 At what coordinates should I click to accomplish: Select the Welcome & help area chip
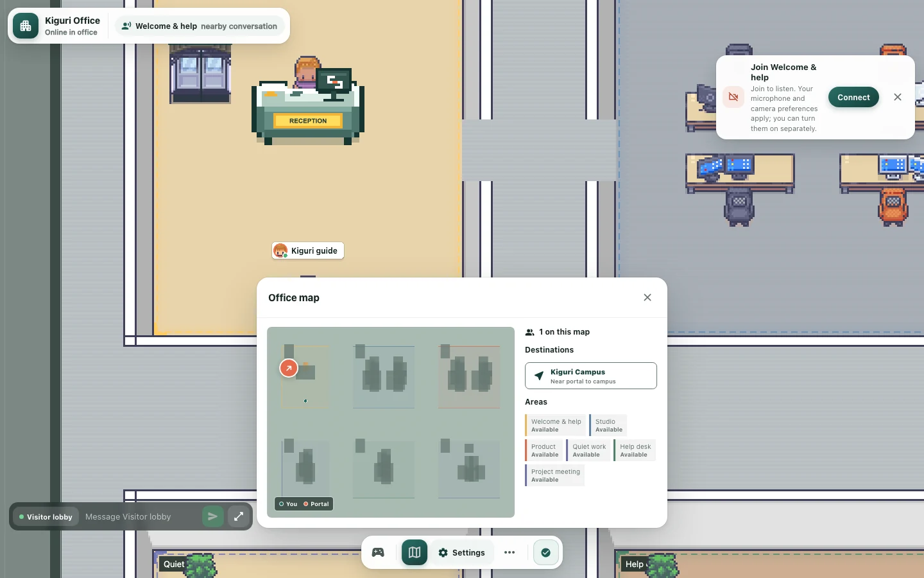(556, 425)
